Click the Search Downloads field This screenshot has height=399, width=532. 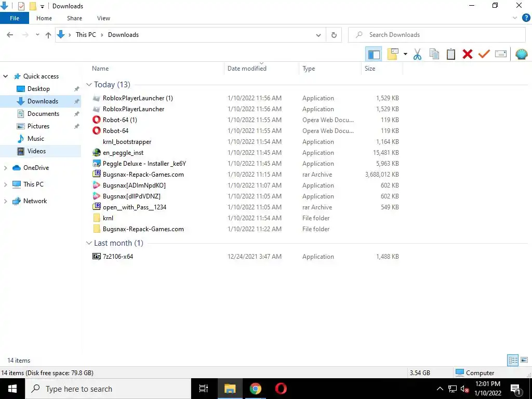click(x=437, y=35)
